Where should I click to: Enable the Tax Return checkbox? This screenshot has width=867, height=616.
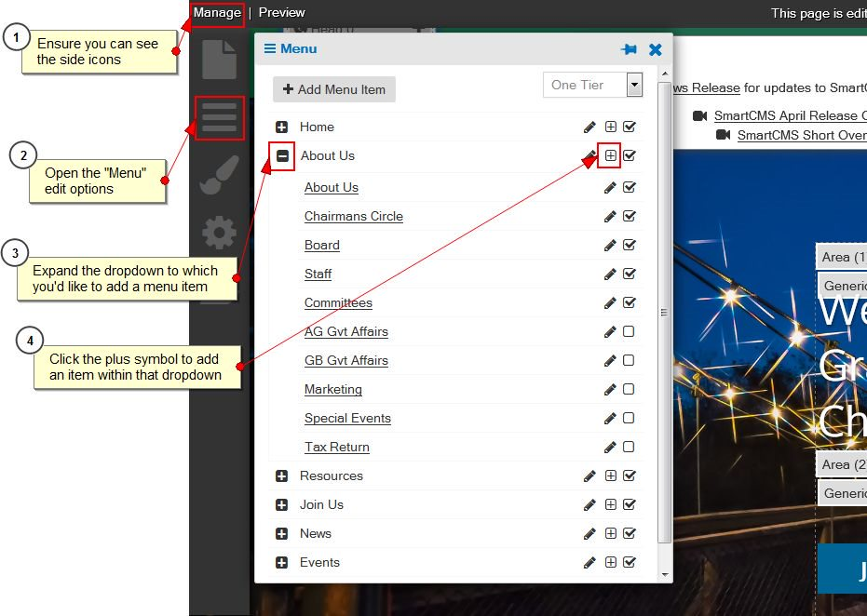(629, 447)
